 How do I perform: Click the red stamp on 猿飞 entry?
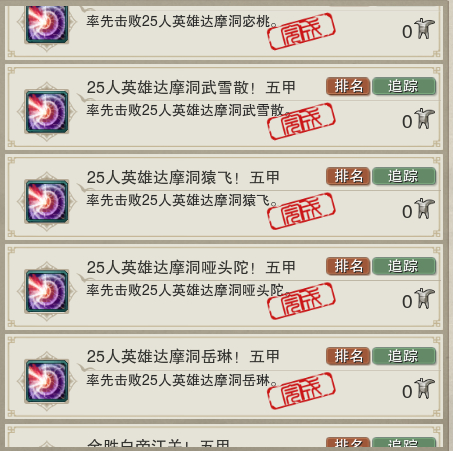(301, 211)
